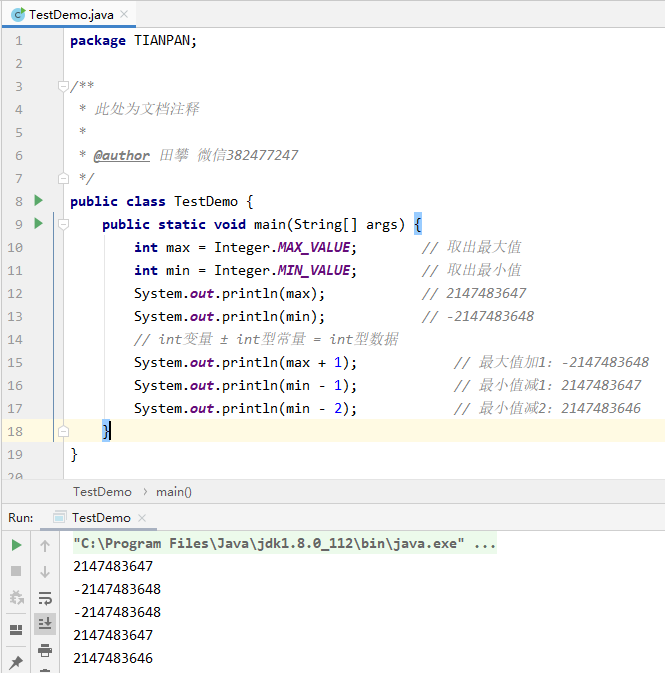
Task: Fold the main method at line 9
Action: pyautogui.click(x=63, y=224)
